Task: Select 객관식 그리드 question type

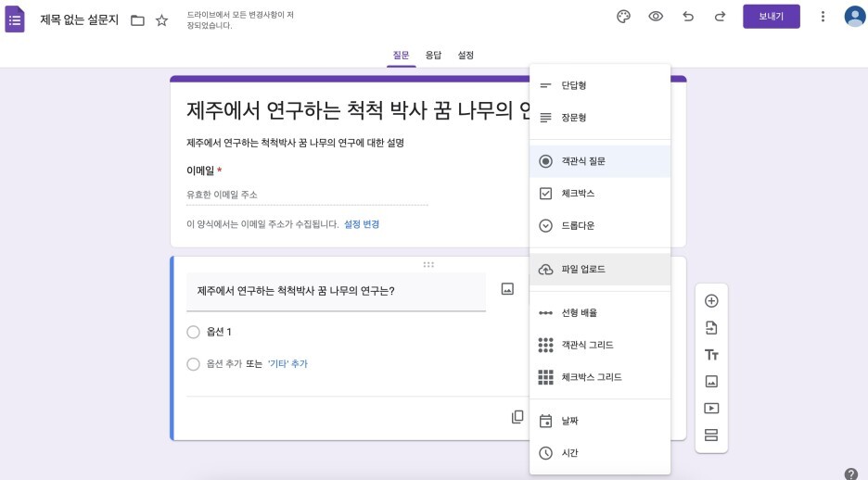Action: click(x=600, y=345)
